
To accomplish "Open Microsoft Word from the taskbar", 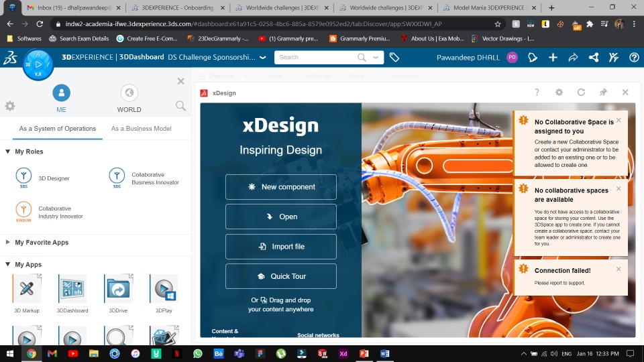I will pyautogui.click(x=385, y=353).
